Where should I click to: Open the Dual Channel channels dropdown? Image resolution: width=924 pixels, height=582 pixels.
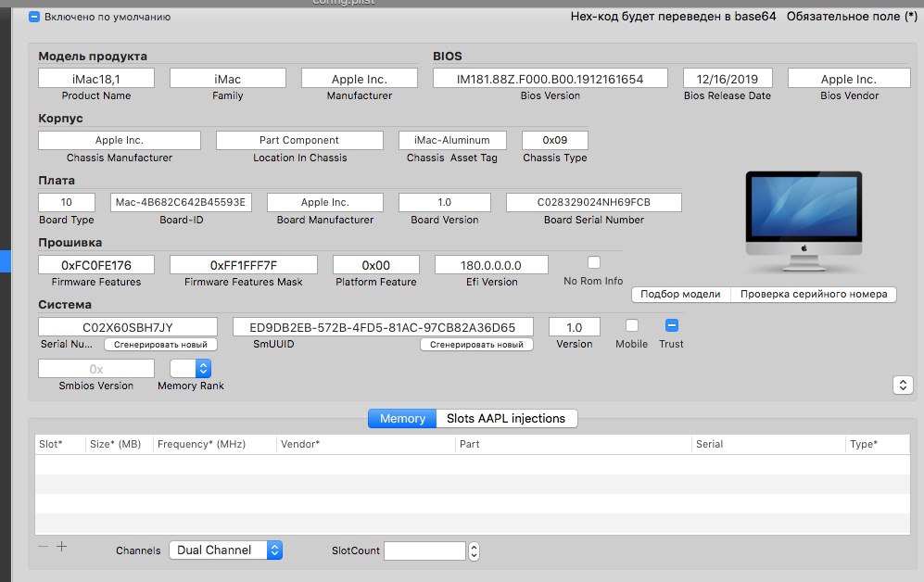pos(226,550)
